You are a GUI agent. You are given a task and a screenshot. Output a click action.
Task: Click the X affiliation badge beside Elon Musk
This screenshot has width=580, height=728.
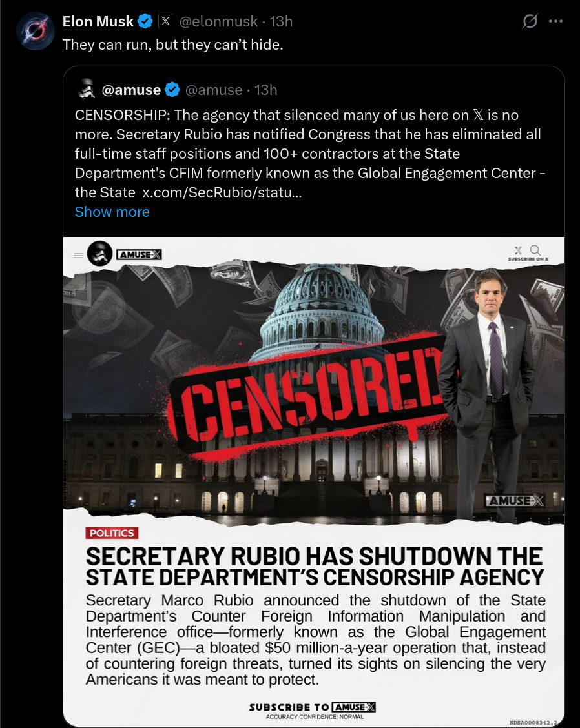(165, 21)
